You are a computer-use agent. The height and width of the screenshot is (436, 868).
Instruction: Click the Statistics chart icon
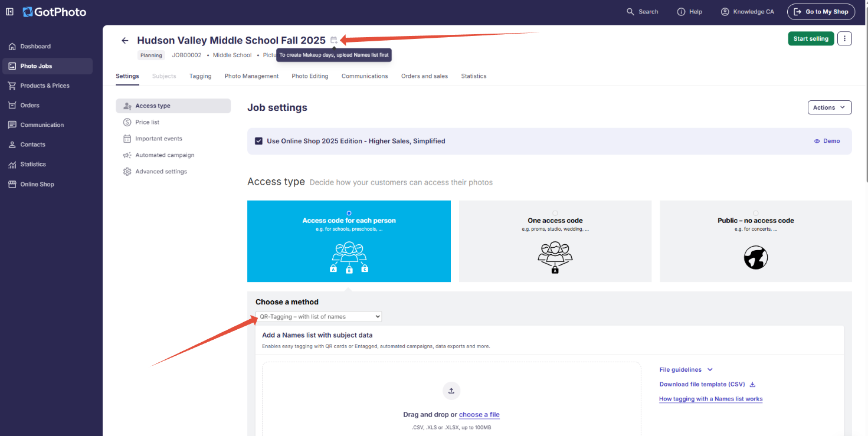click(x=12, y=164)
